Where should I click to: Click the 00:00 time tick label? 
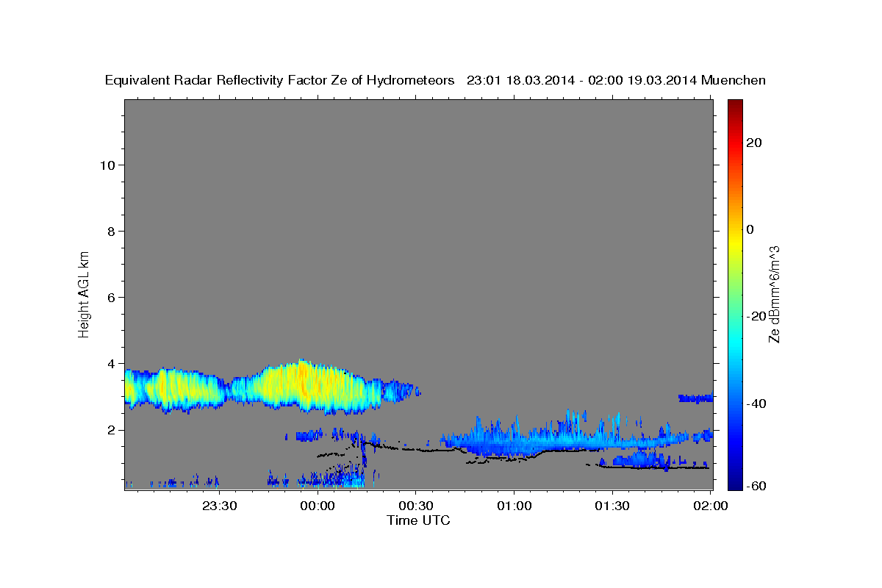(x=318, y=506)
